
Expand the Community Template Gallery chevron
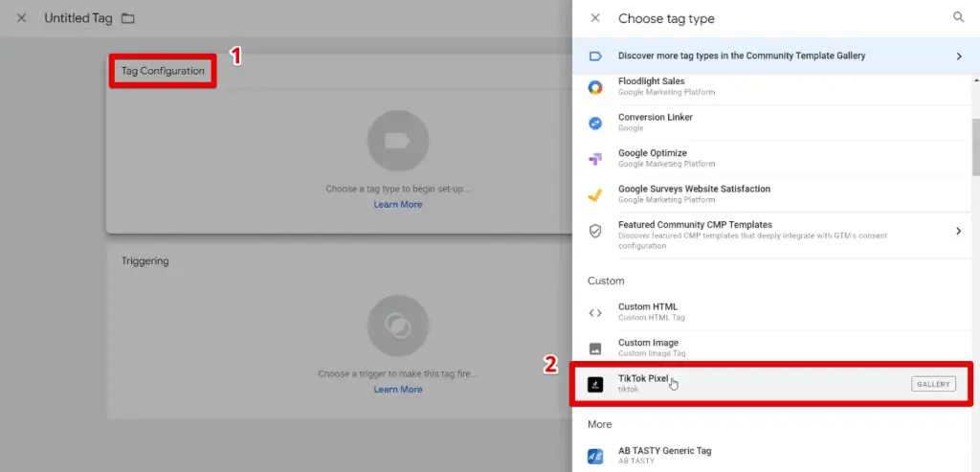pyautogui.click(x=959, y=56)
